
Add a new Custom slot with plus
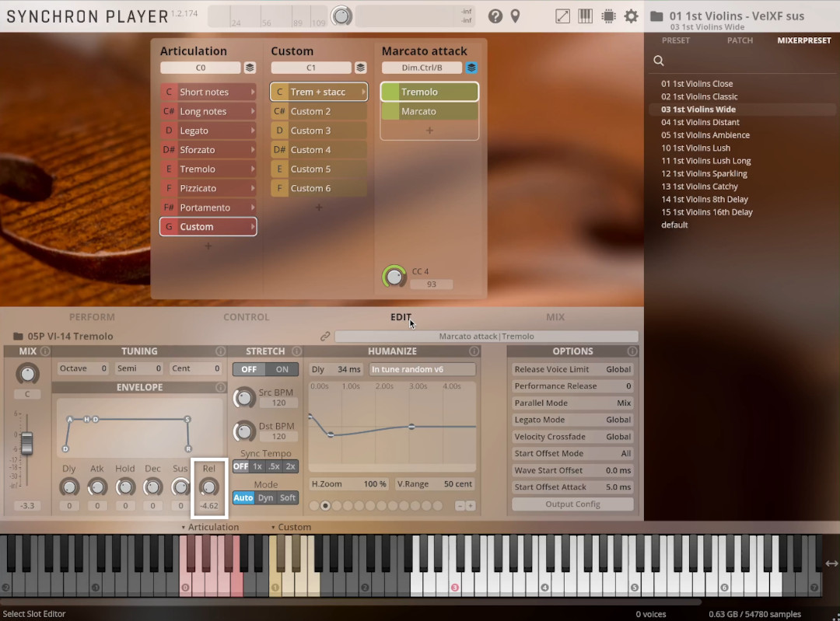point(319,208)
